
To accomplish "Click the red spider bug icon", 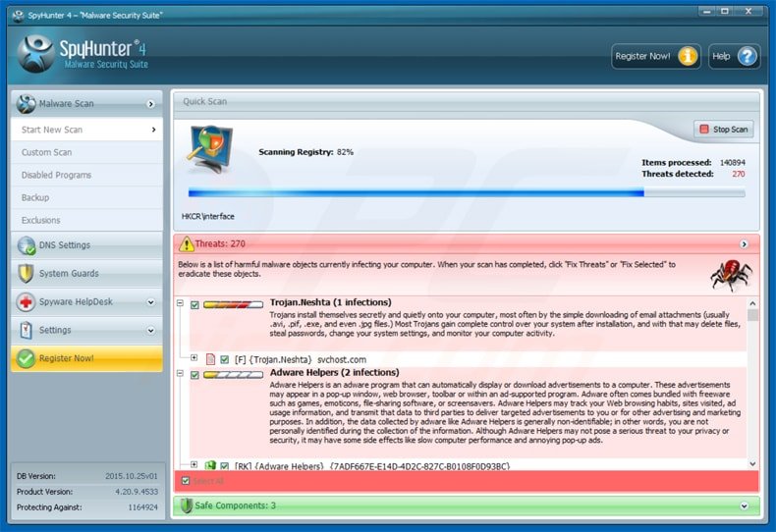I will coord(732,275).
